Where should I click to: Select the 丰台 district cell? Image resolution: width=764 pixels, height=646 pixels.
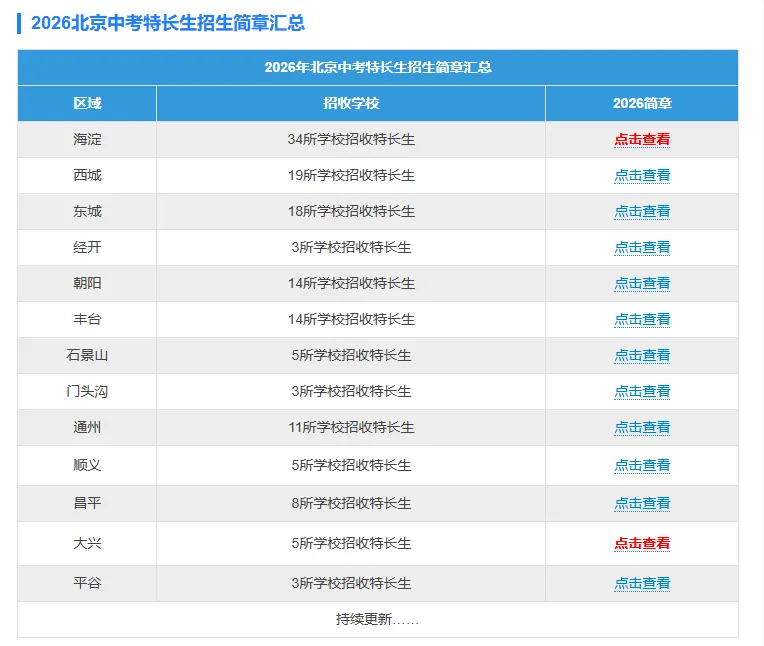pyautogui.click(x=87, y=320)
